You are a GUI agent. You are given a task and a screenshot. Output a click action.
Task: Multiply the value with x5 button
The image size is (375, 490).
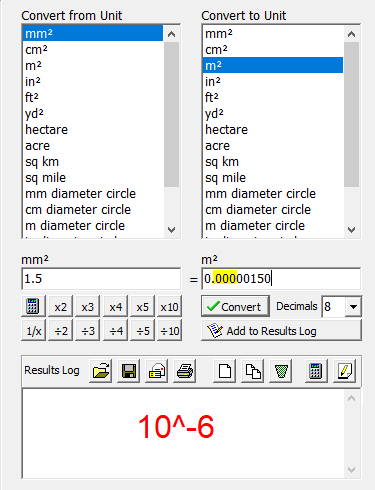[142, 306]
